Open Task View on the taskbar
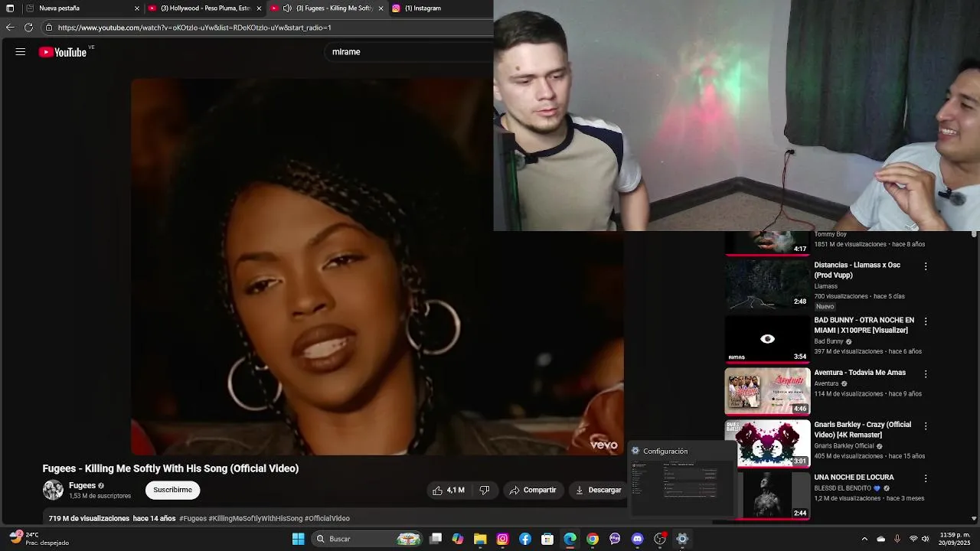Image resolution: width=980 pixels, height=551 pixels. point(436,539)
